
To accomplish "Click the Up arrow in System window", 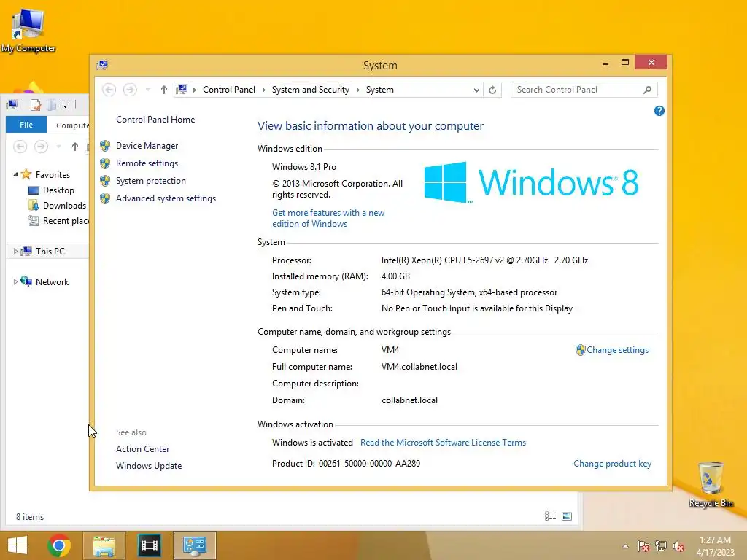I will pyautogui.click(x=164, y=90).
